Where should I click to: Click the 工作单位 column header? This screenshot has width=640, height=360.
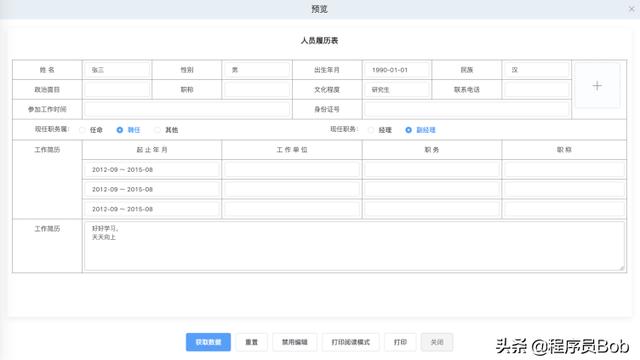click(292, 150)
